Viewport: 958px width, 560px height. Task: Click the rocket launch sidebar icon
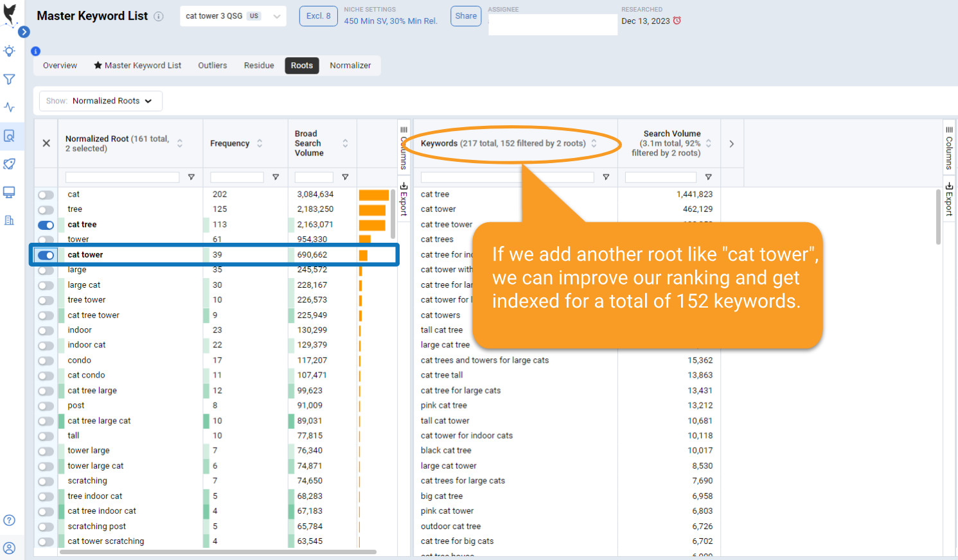click(9, 164)
